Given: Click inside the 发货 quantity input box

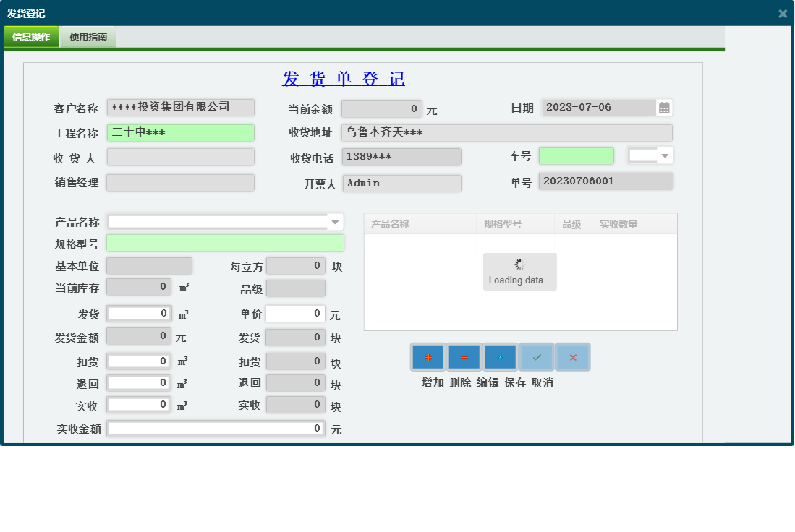Looking at the screenshot, I should click(137, 313).
